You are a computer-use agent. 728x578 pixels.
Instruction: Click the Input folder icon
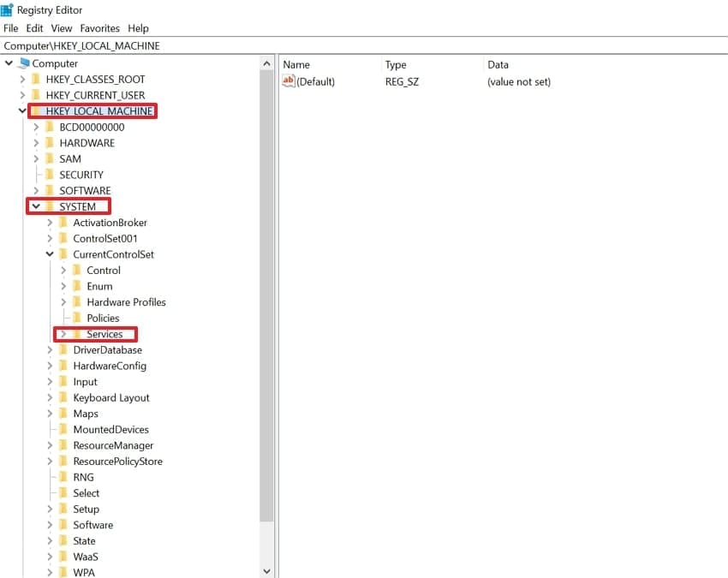coord(63,382)
